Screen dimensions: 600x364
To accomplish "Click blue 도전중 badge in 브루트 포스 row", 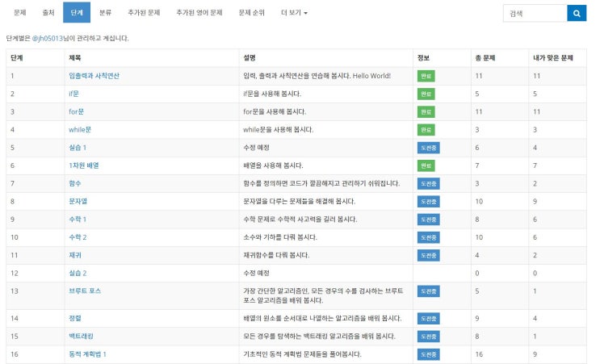I will pos(428,291).
